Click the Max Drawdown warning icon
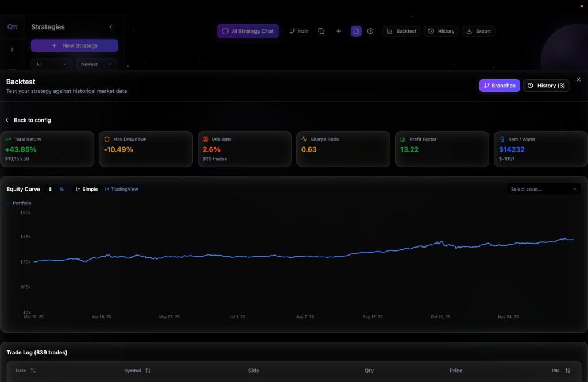The image size is (588, 382). [x=106, y=139]
